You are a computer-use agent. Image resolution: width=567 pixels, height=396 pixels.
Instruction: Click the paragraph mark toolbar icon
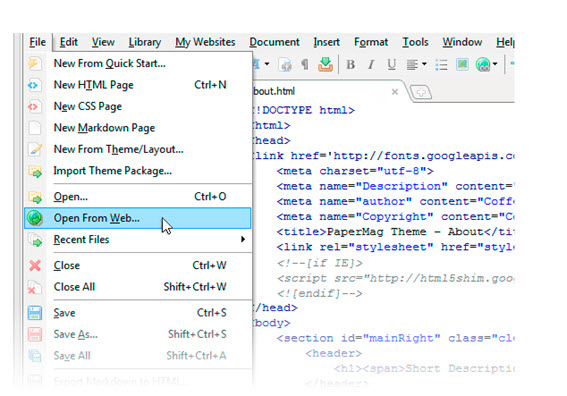click(x=305, y=65)
